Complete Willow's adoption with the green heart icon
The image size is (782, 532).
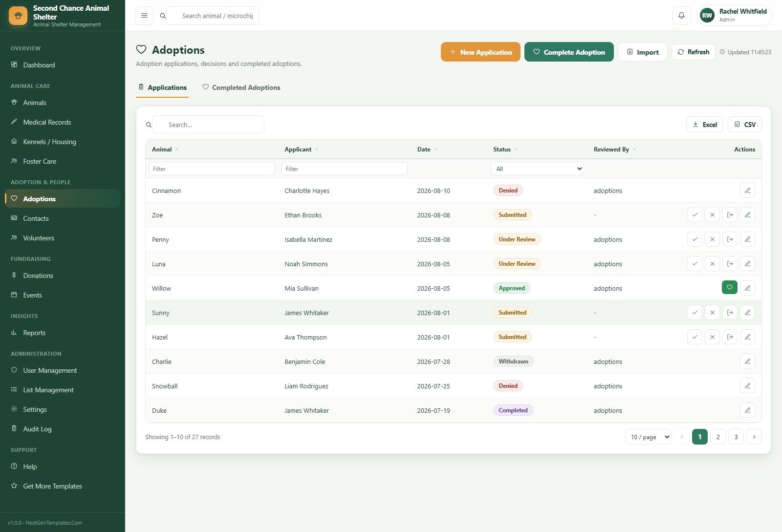[x=730, y=288]
